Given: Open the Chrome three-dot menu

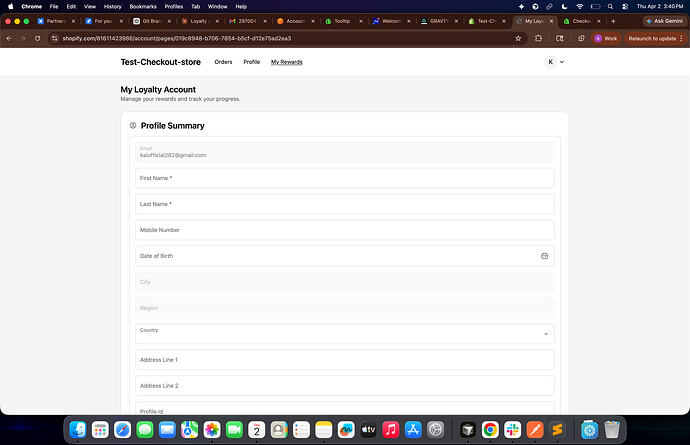Looking at the screenshot, I should pyautogui.click(x=681, y=38).
